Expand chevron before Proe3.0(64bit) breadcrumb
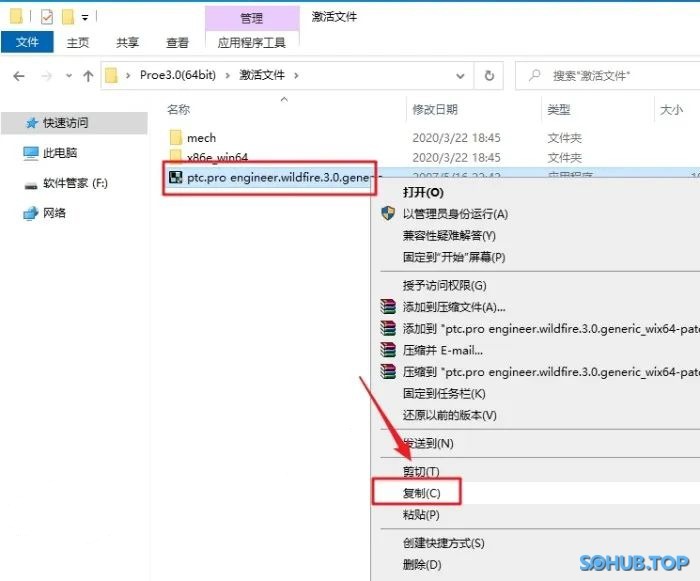The width and height of the screenshot is (700, 581). 128,75
